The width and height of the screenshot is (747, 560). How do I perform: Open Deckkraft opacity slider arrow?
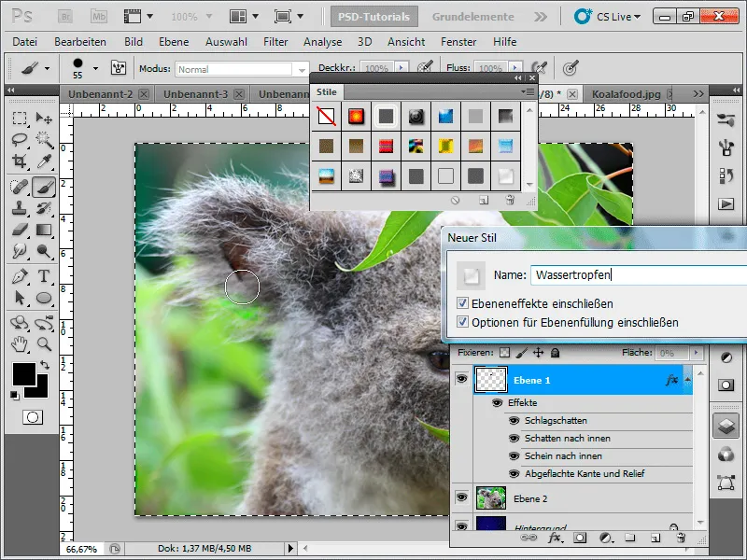point(402,68)
